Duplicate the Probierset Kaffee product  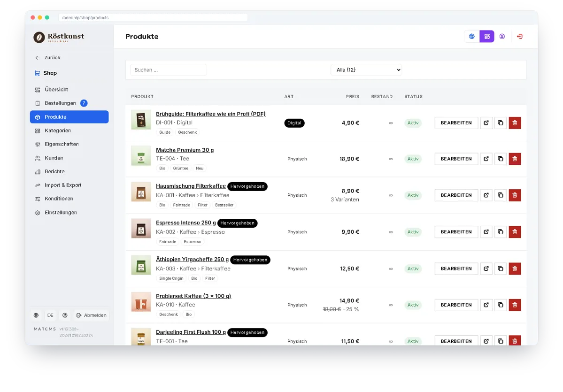tap(500, 305)
